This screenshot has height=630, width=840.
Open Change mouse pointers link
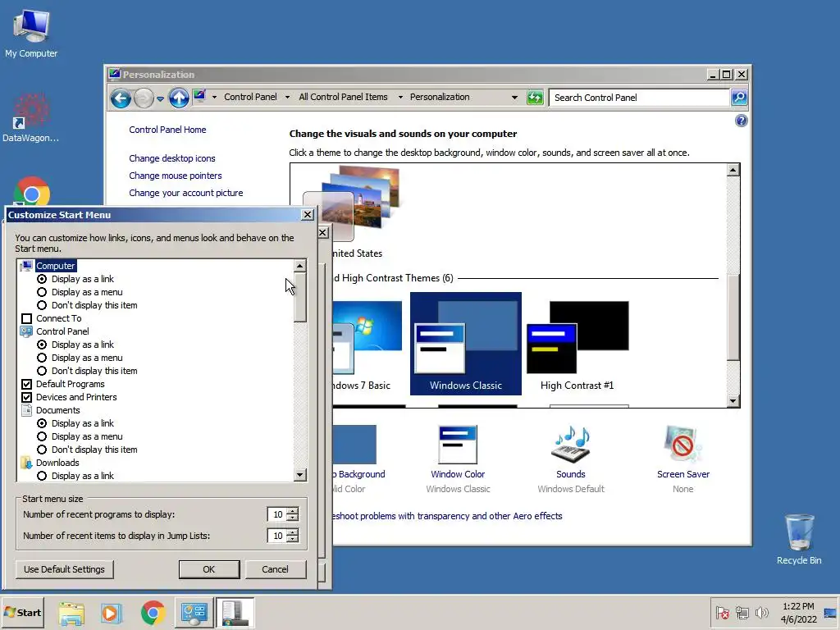[x=176, y=176]
